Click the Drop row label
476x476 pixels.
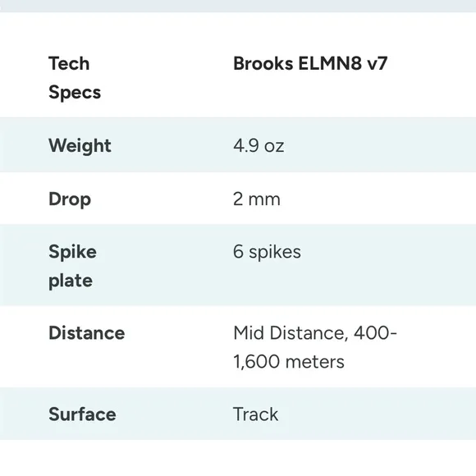(x=70, y=199)
